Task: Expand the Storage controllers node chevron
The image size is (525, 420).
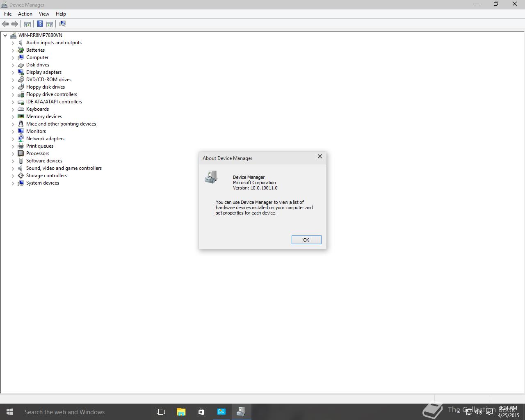Action: tap(13, 176)
